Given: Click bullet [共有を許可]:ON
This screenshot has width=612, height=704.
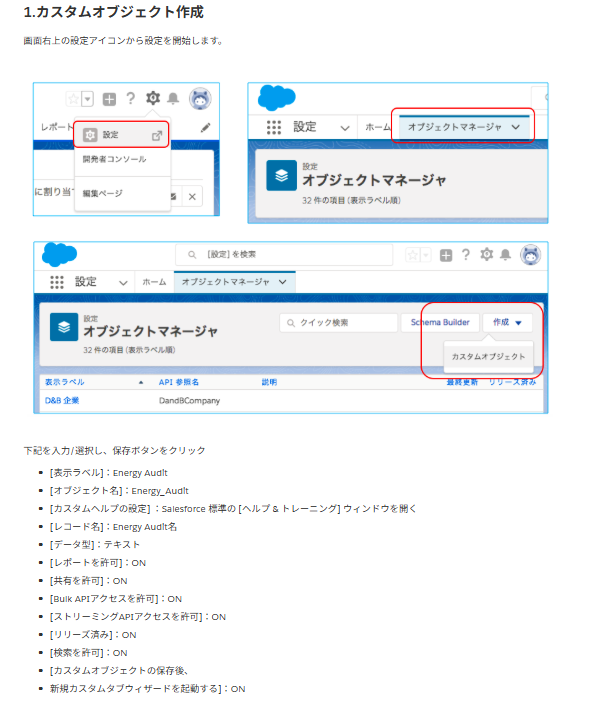Looking at the screenshot, I should 88,581.
